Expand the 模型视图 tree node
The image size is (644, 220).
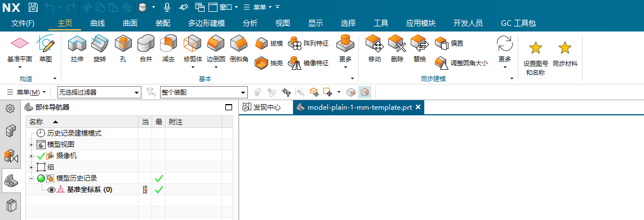(x=31, y=145)
